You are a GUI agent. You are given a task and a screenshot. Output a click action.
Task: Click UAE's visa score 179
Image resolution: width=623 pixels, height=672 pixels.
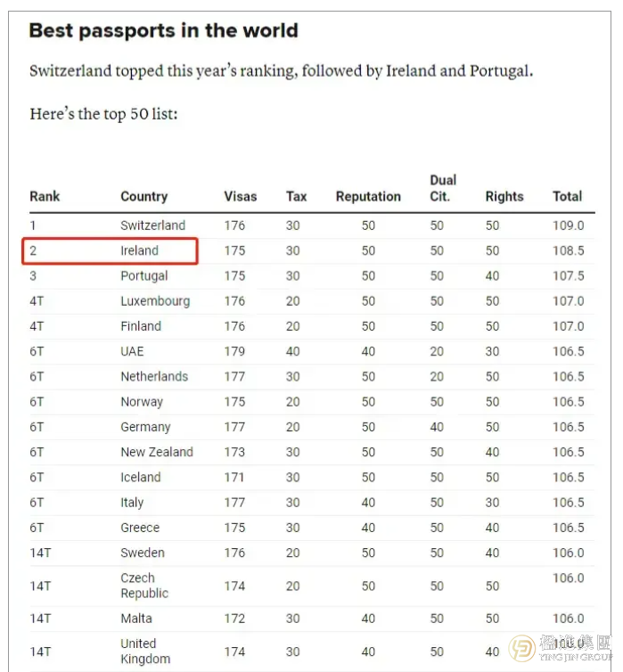tap(234, 351)
